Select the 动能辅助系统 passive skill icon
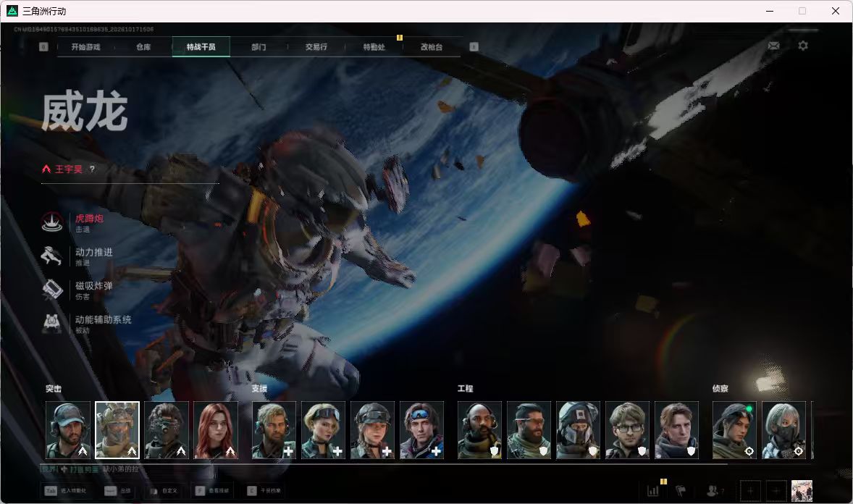853x504 pixels. (52, 323)
